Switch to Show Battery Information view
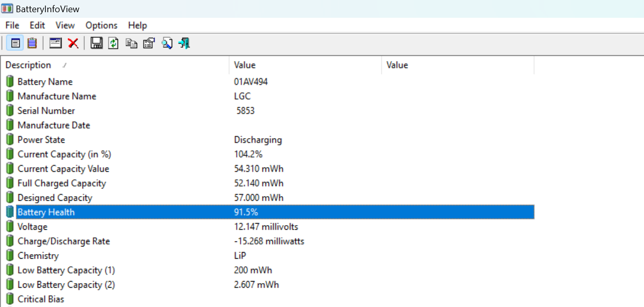The image size is (644, 307). click(15, 43)
